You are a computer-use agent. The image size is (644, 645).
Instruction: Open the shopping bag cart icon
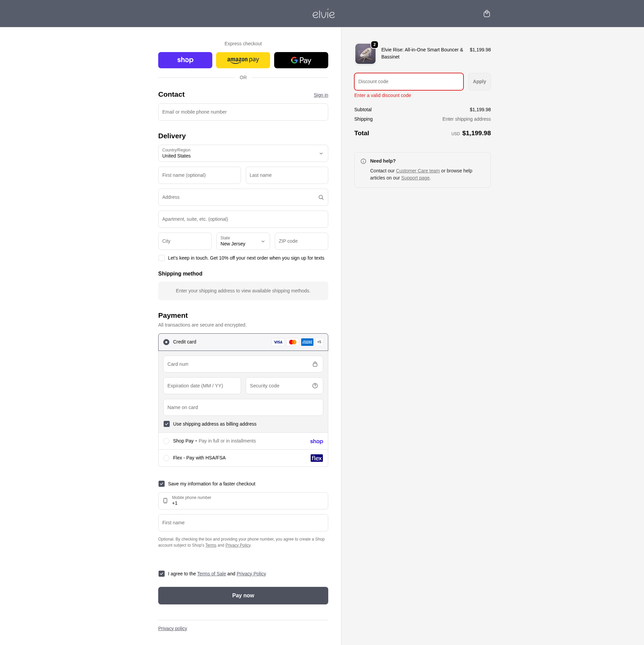pos(486,14)
